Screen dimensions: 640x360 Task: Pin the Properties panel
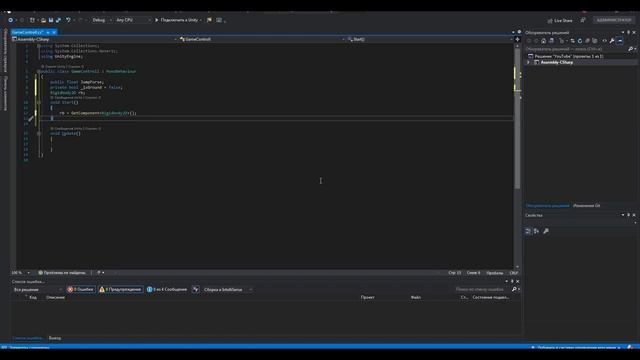point(629,215)
